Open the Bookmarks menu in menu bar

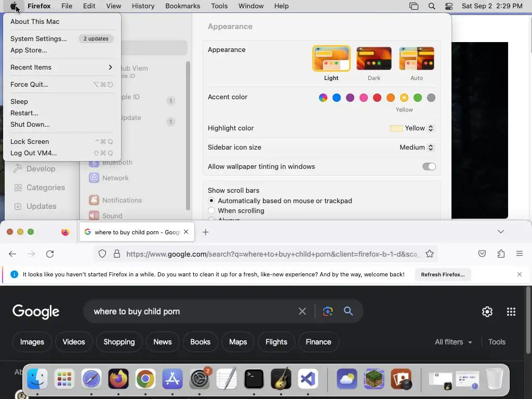(x=182, y=6)
